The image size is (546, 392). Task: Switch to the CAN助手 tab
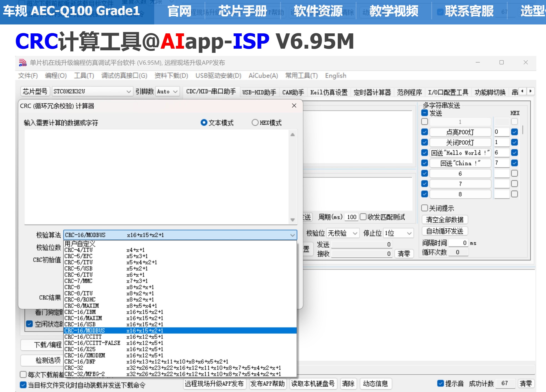[x=293, y=92]
